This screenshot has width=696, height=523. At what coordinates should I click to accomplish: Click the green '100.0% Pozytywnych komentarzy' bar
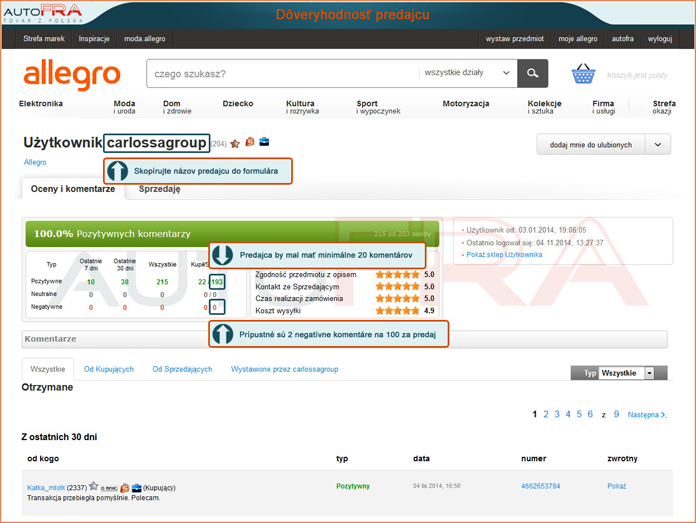point(232,234)
